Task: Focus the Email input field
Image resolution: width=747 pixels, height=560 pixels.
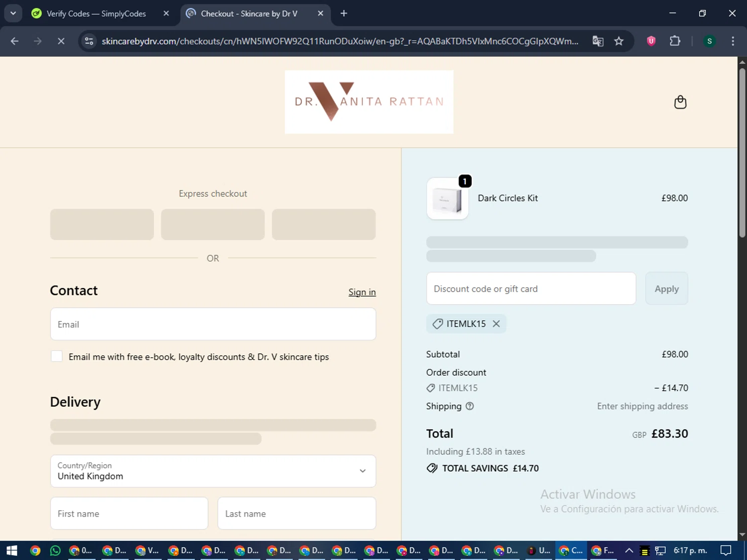Action: click(213, 324)
